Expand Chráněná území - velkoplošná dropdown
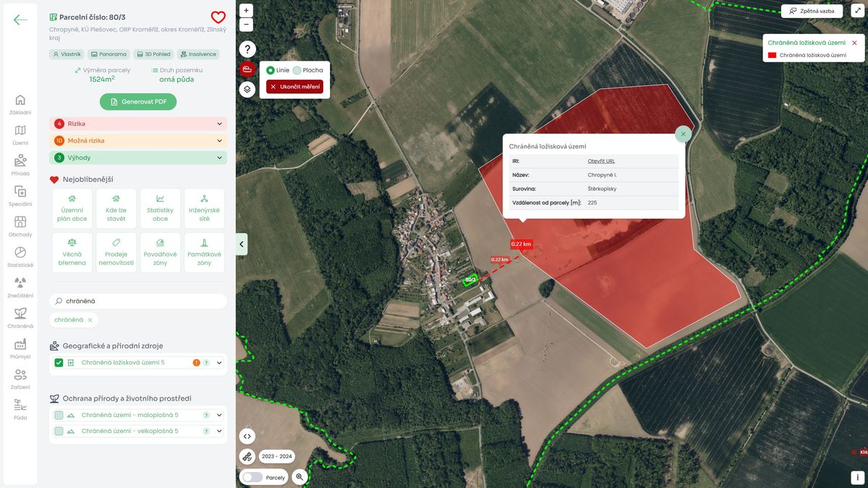The width and height of the screenshot is (868, 488). 219,432
